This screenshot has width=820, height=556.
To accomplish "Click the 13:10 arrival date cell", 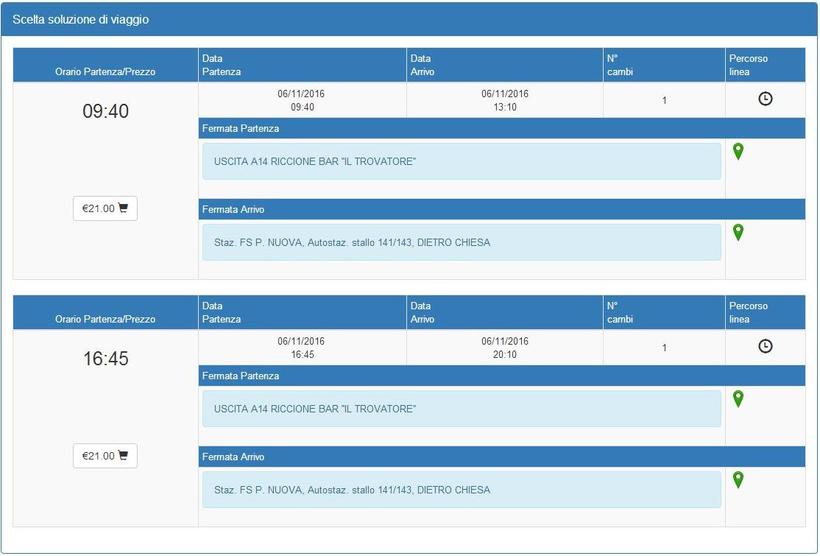I will point(504,100).
